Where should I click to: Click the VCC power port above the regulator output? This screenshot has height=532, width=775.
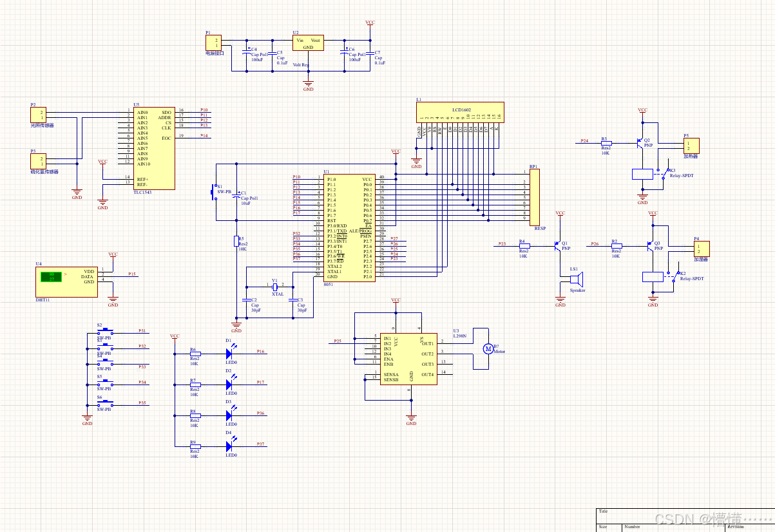pos(370,24)
